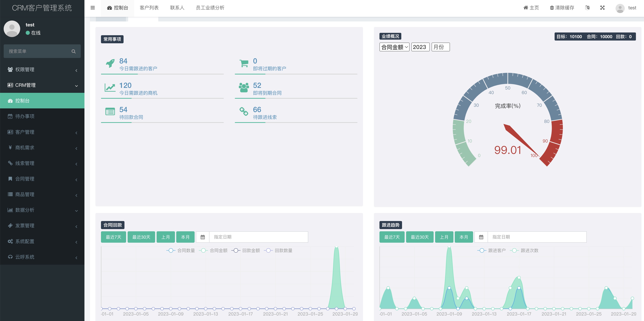Click 最近30天 button in 跟进趋势
Viewport: 644px width, 321px height.
420,237
